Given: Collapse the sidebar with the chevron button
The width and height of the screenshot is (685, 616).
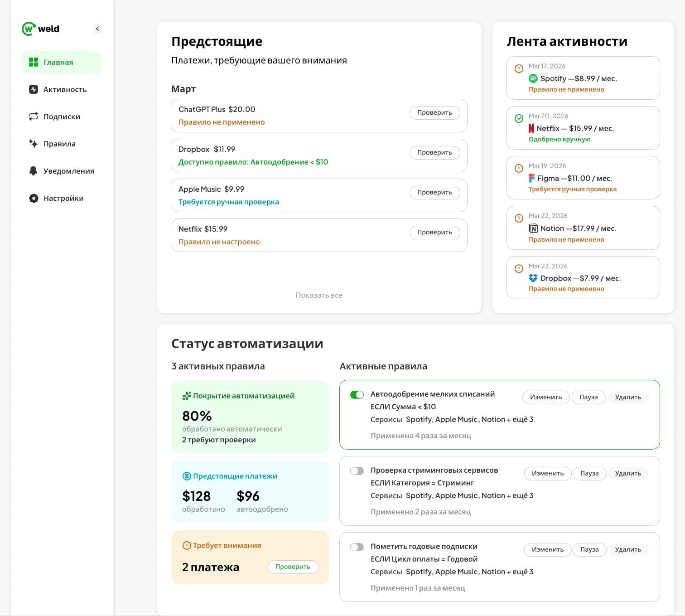Looking at the screenshot, I should click(97, 29).
